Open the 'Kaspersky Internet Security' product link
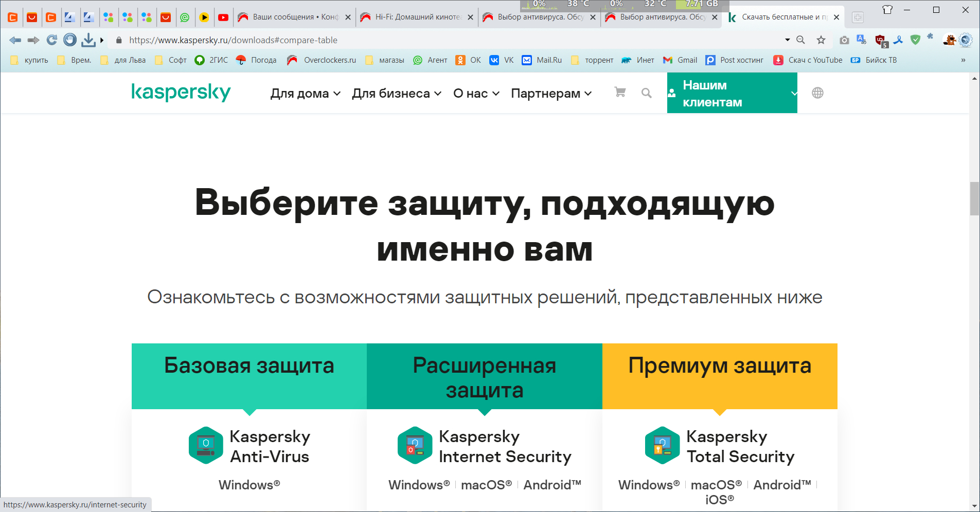The height and width of the screenshot is (512, 980). [x=505, y=446]
